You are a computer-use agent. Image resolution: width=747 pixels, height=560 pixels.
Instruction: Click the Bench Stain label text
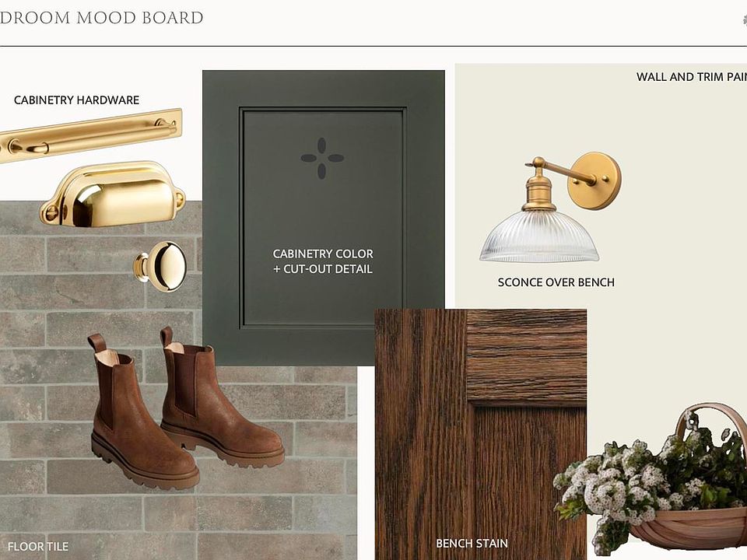(472, 544)
